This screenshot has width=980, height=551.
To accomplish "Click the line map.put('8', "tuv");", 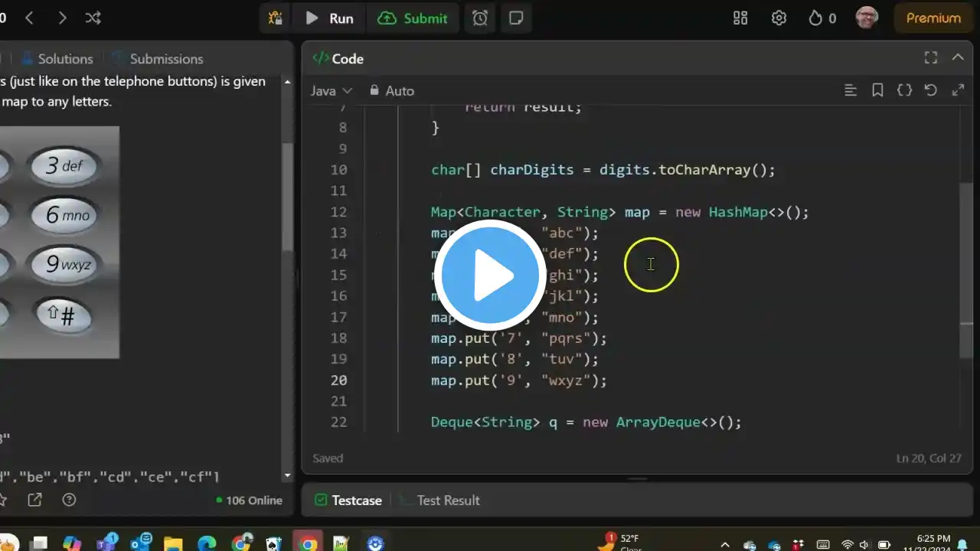I will [514, 359].
